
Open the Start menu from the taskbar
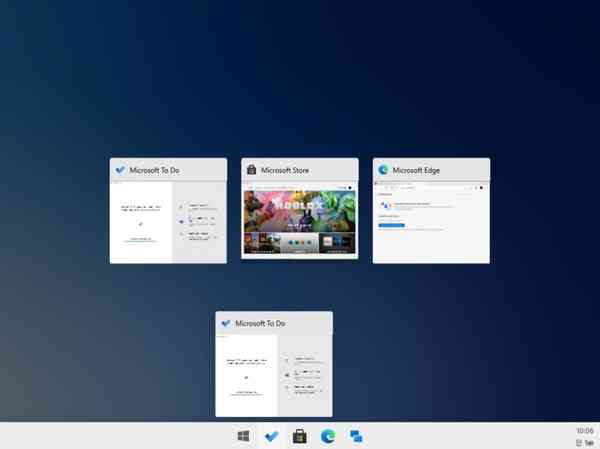[243, 436]
